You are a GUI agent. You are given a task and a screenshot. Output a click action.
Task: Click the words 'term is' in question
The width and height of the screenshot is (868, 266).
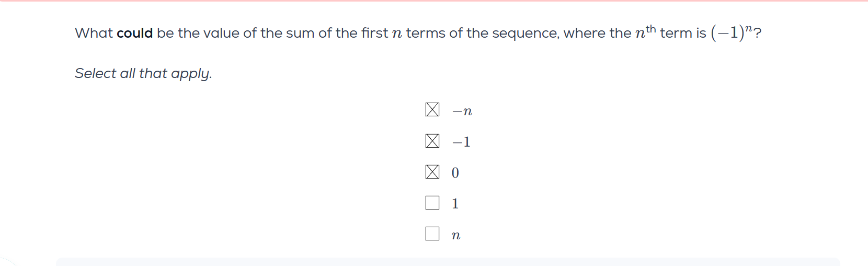point(683,33)
